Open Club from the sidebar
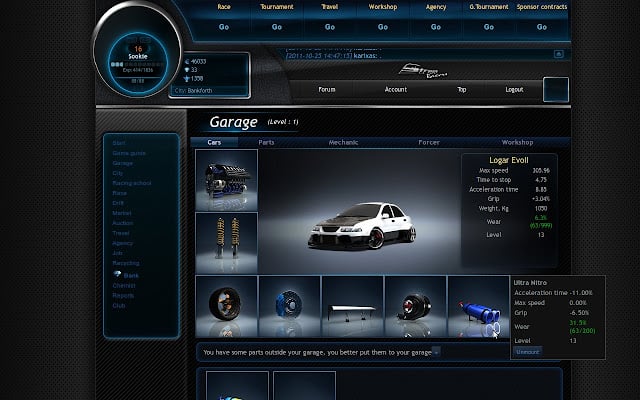 (119, 306)
